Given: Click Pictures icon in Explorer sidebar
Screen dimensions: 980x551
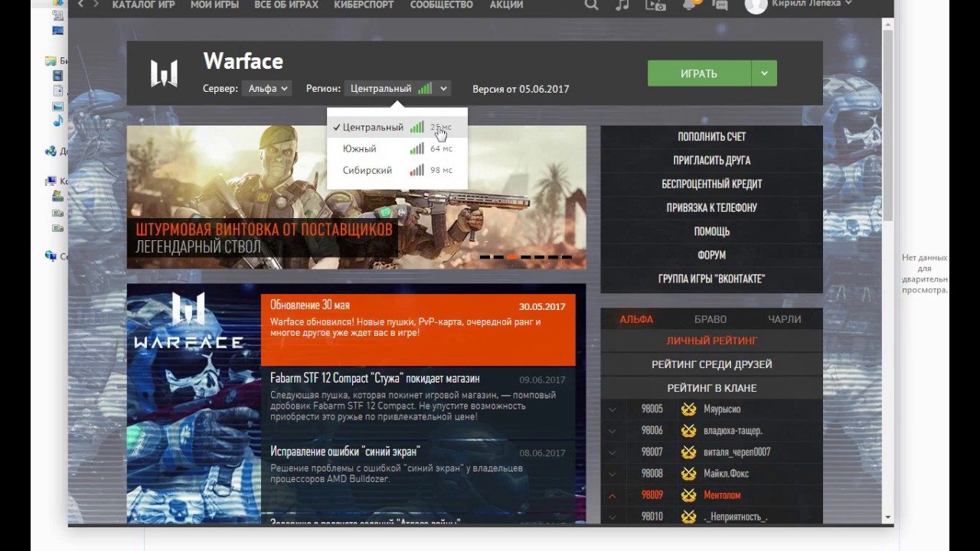Looking at the screenshot, I should point(57,106).
